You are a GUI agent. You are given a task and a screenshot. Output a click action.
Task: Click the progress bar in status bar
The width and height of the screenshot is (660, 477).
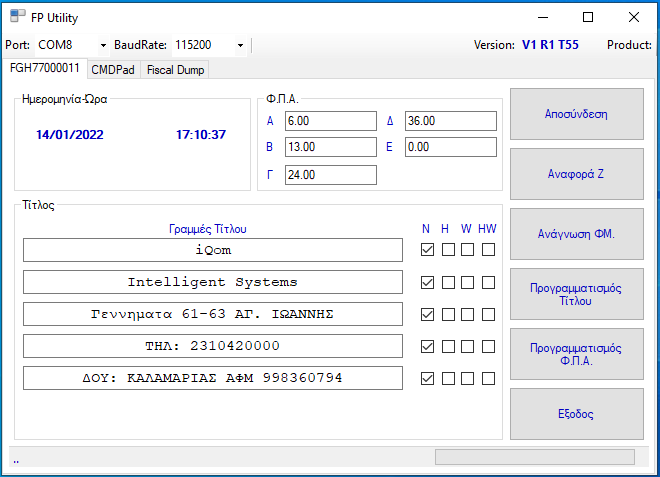(534, 457)
